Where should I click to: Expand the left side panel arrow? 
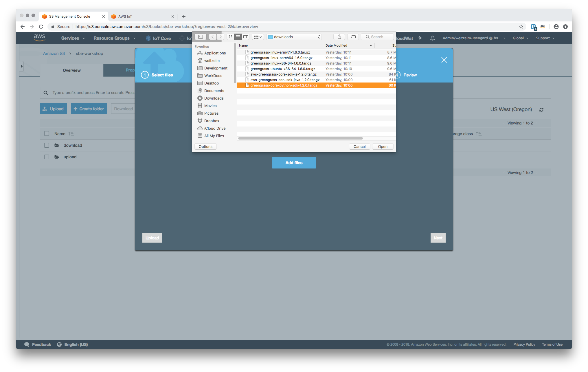(22, 66)
